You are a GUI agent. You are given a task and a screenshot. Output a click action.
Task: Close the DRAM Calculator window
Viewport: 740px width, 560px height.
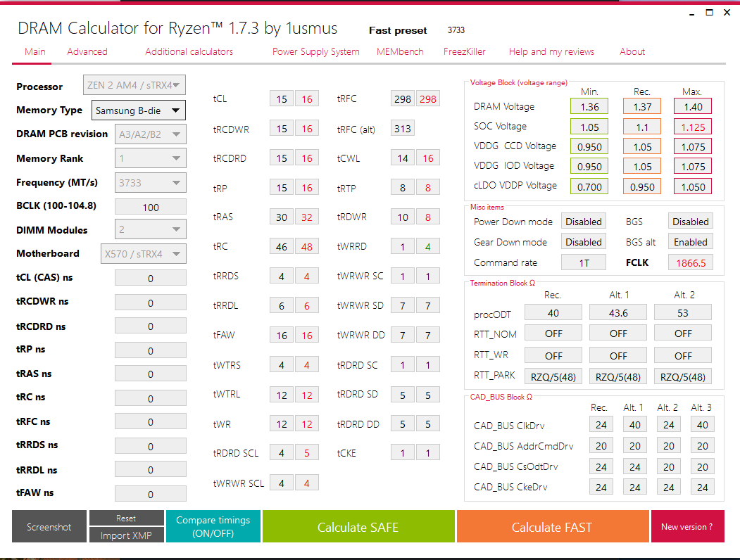click(727, 13)
